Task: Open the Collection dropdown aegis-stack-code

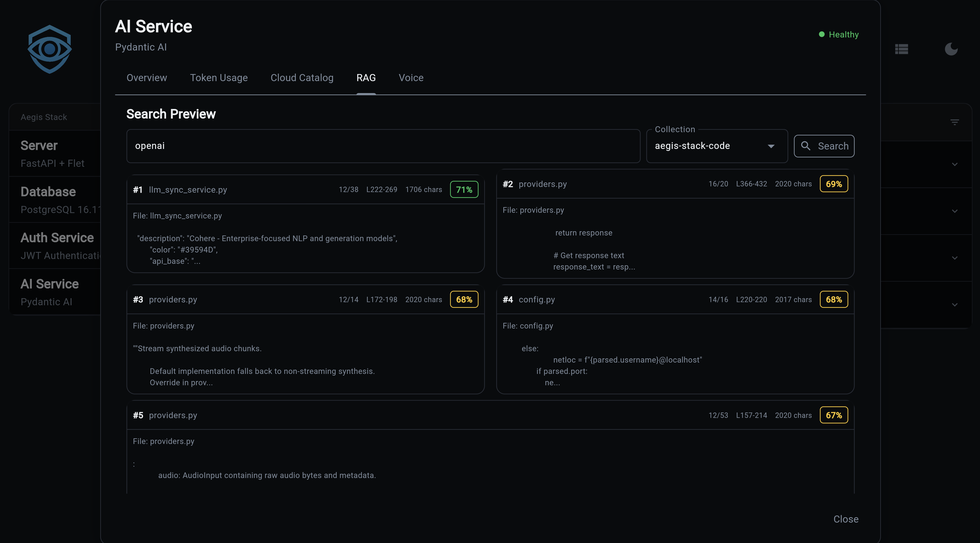Action: pos(716,146)
